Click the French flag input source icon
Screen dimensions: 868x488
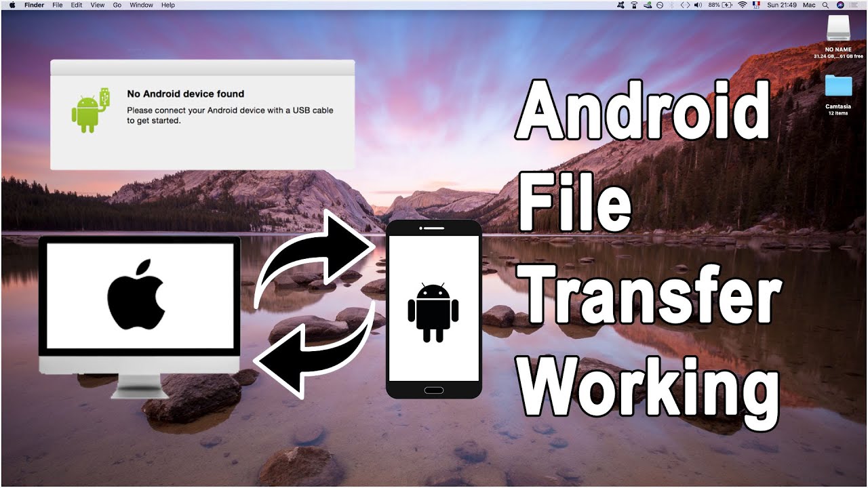coord(756,5)
